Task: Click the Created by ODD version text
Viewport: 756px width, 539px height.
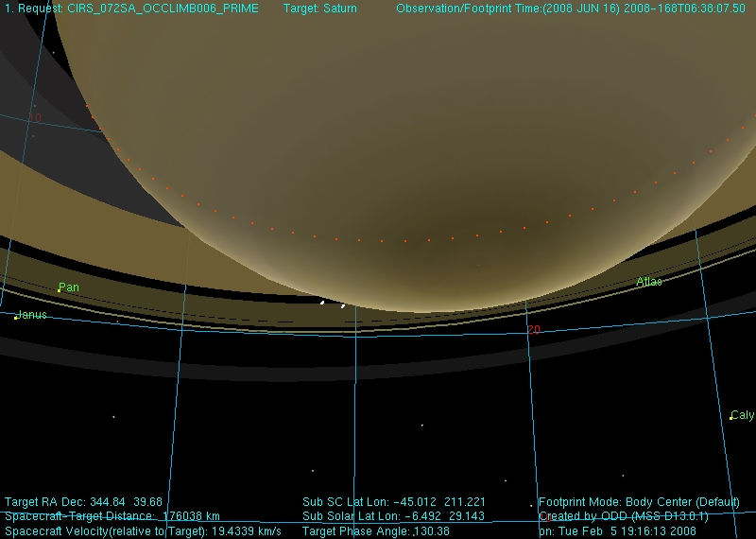Action: coord(623,516)
